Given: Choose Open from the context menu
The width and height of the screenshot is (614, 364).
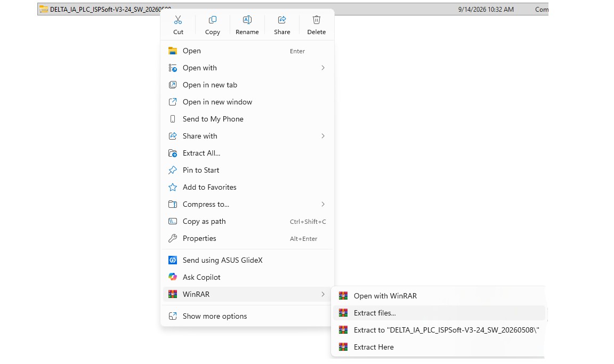Looking at the screenshot, I should (x=247, y=51).
